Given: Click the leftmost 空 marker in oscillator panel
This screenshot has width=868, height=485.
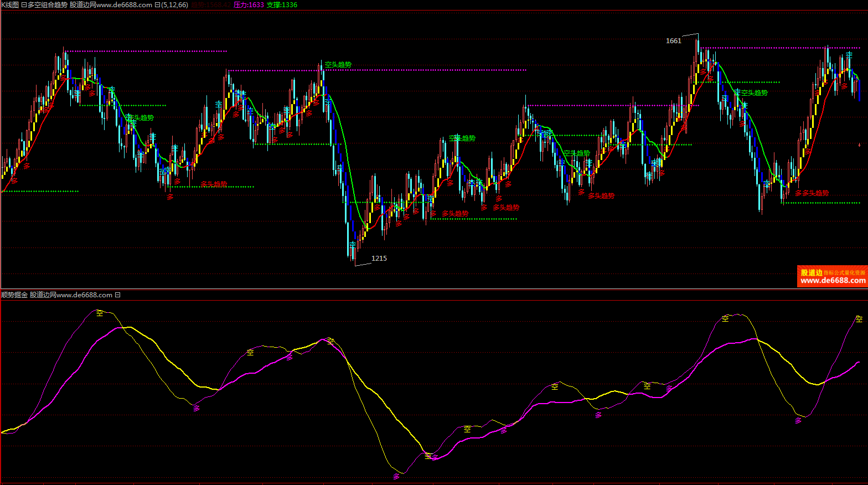Looking at the screenshot, I should (x=100, y=313).
